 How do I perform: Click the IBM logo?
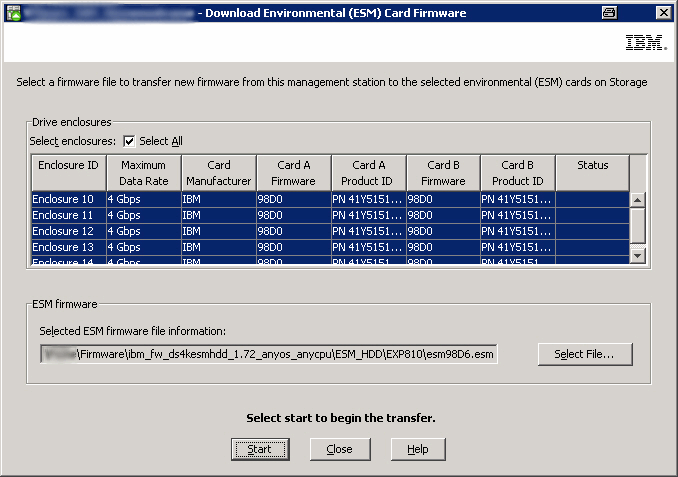(x=640, y=44)
